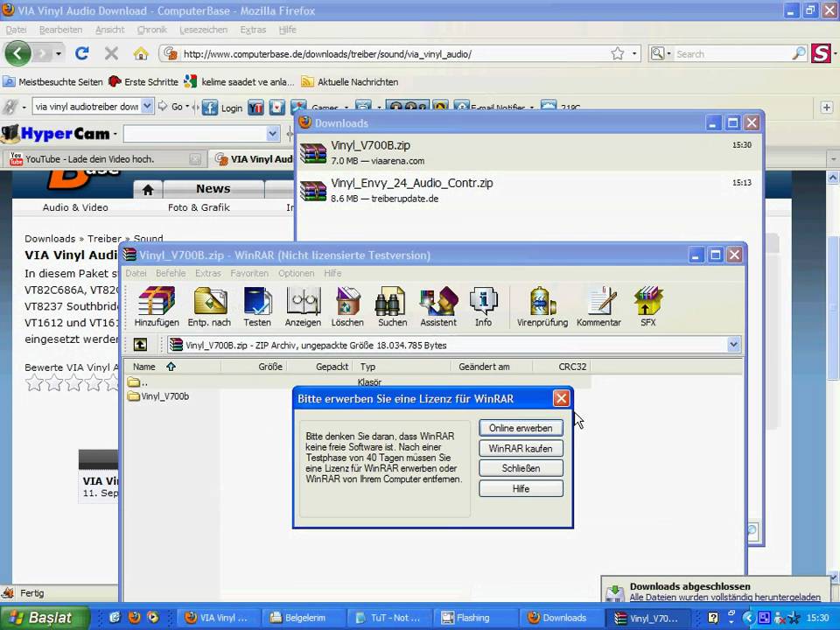Open Firefox Extras menu

[x=253, y=30]
